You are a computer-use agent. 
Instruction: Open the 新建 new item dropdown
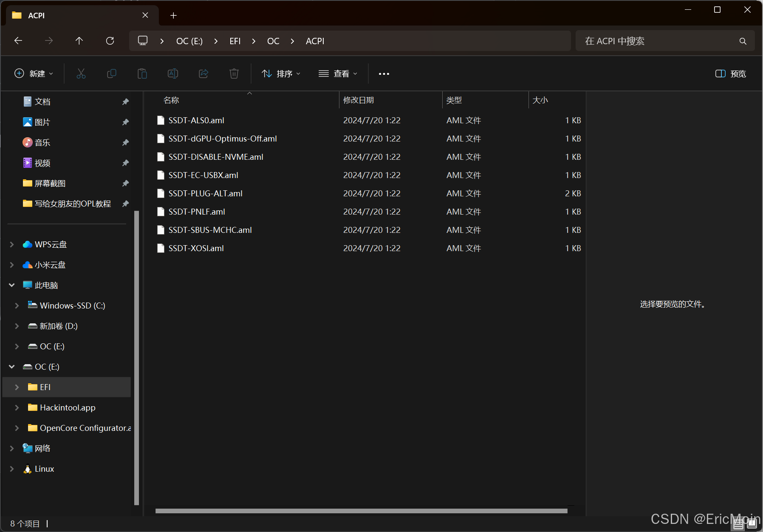pos(34,74)
